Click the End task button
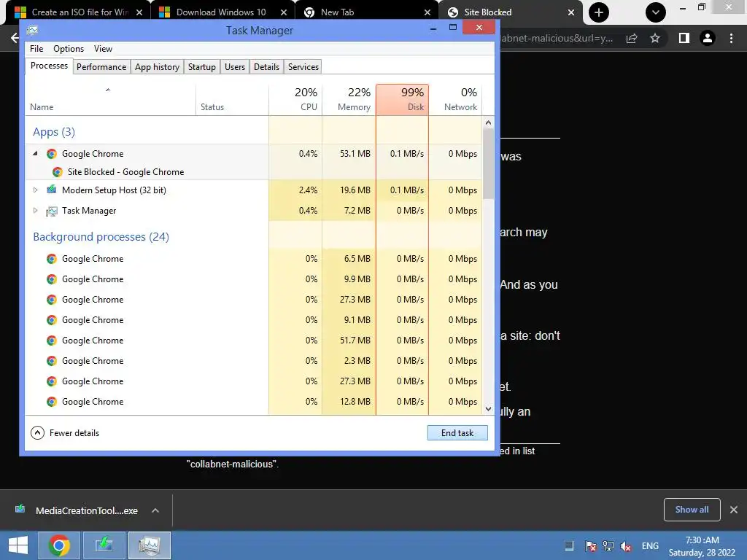 point(457,433)
